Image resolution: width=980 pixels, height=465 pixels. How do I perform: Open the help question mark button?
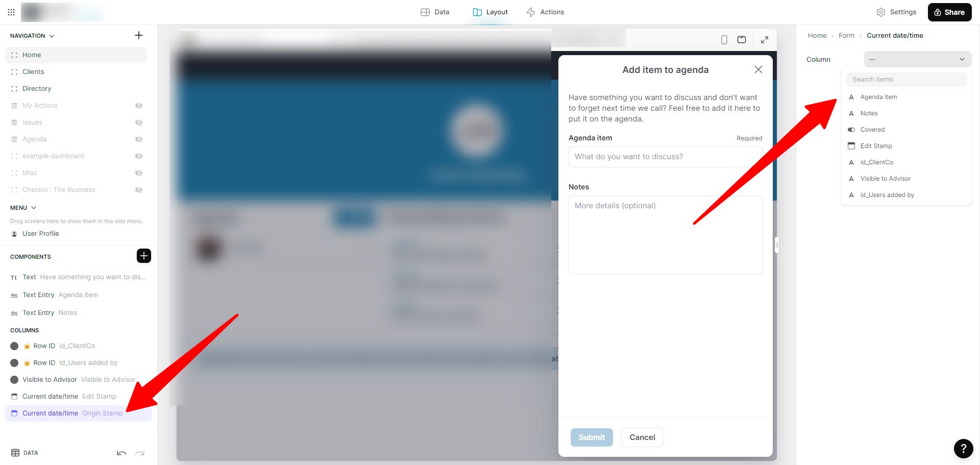coord(963,449)
